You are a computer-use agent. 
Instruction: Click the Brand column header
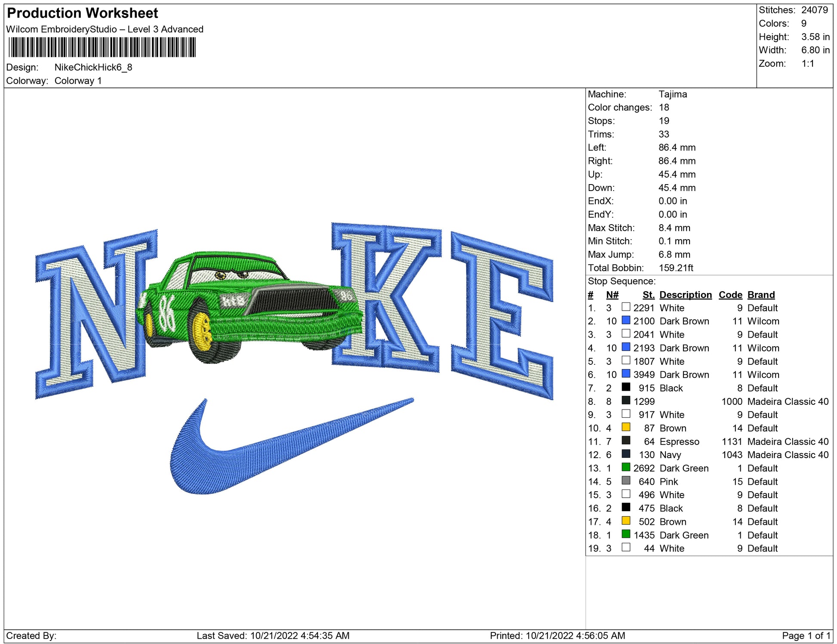pyautogui.click(x=761, y=295)
